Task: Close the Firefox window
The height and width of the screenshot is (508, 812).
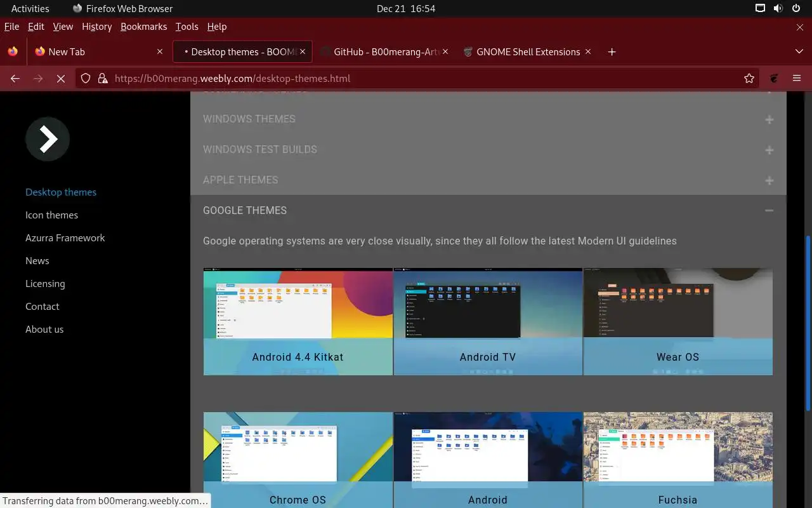Action: tap(800, 27)
